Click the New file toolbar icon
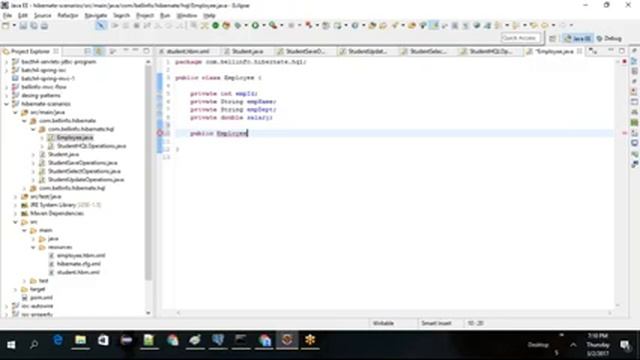This screenshot has width=640, height=360. [6, 26]
